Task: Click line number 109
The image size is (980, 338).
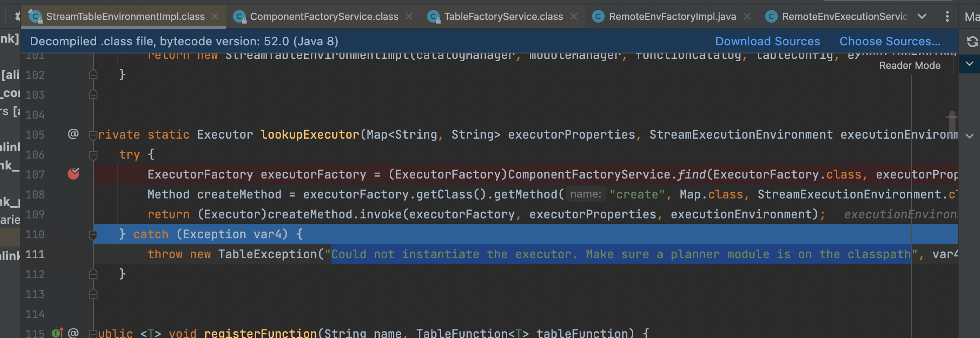Action: (35, 214)
